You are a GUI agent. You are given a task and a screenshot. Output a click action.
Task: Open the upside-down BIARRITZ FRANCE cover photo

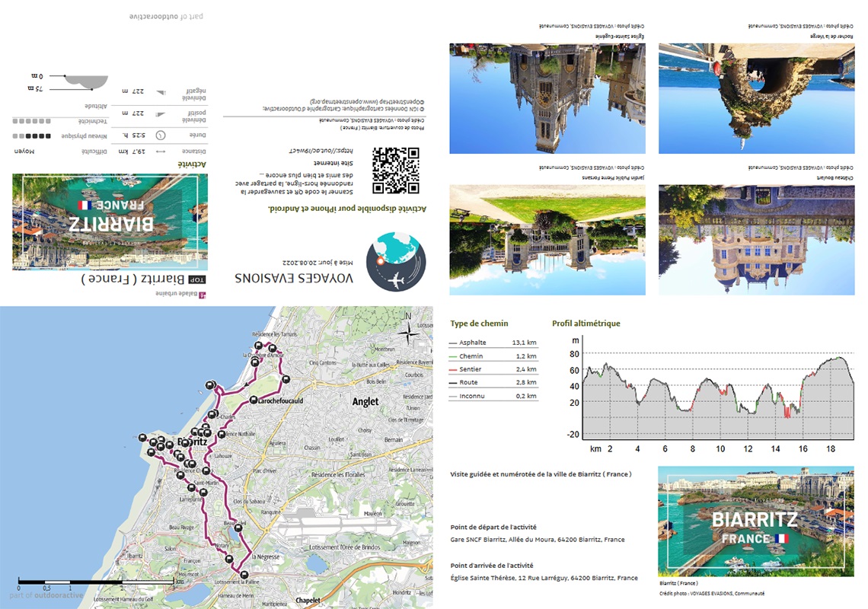coord(110,222)
